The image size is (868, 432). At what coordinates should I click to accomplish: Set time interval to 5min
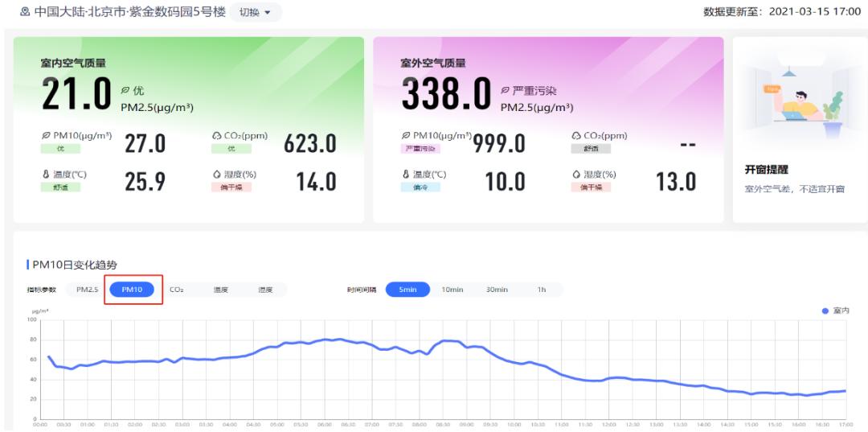[x=407, y=290]
